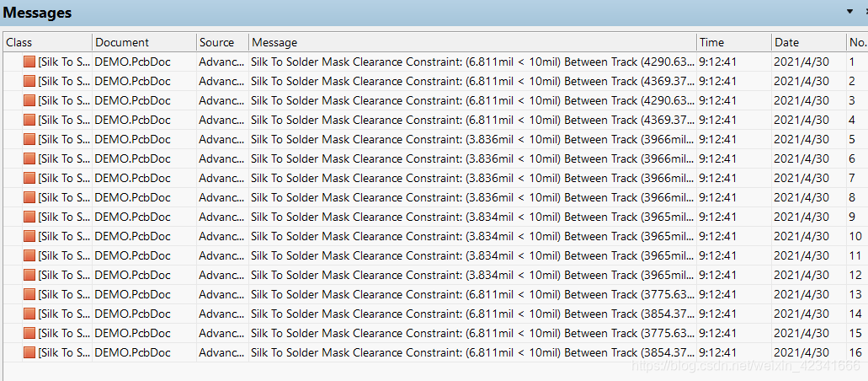The image size is (868, 381).
Task: Click the Source column header
Action: click(221, 42)
